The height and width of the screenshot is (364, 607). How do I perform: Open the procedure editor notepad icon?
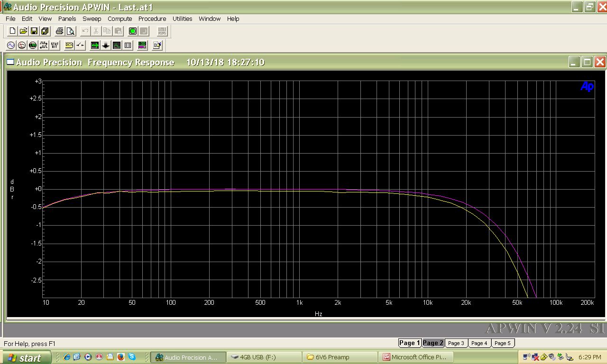157,45
